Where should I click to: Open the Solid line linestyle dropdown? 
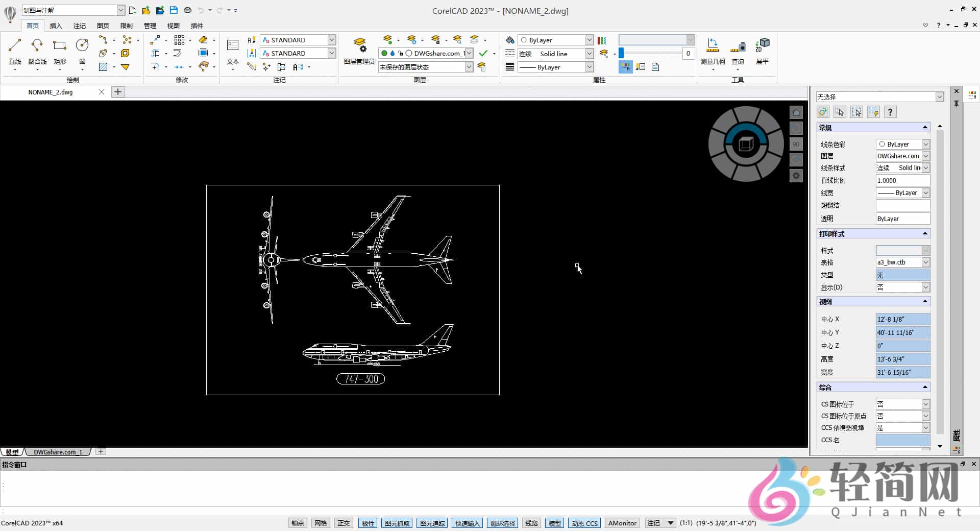(591, 53)
